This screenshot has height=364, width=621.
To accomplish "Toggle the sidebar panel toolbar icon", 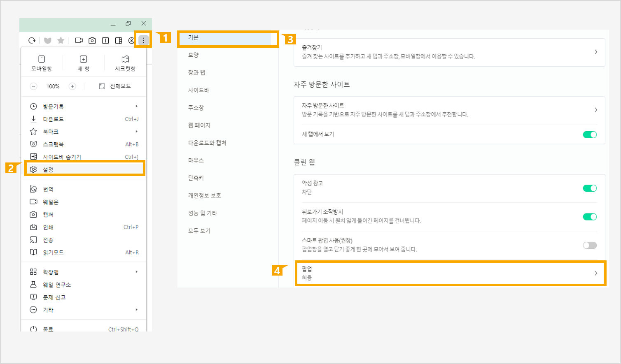I will tap(119, 40).
